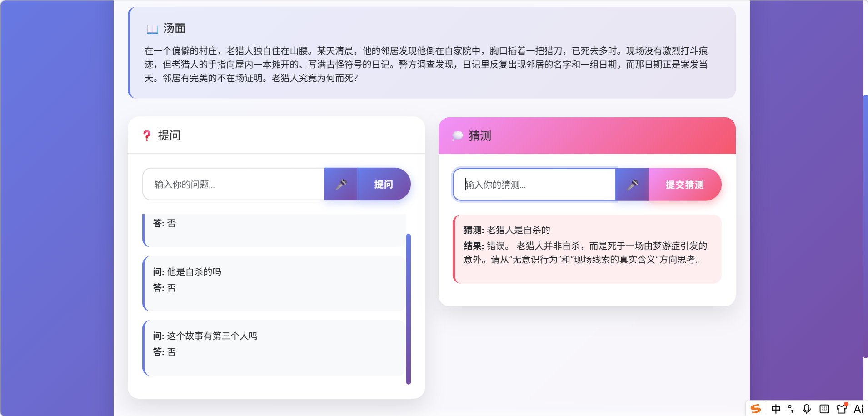Image resolution: width=868 pixels, height=416 pixels.
Task: Focus the 输入你的猜测 input field
Action: tap(534, 185)
